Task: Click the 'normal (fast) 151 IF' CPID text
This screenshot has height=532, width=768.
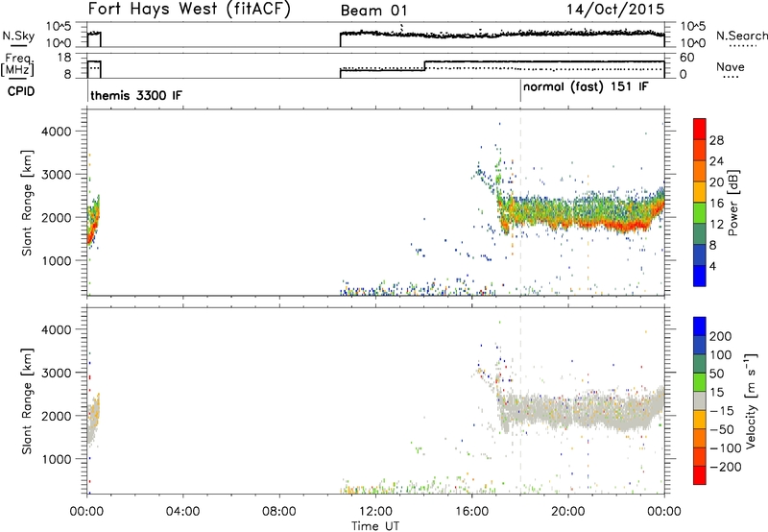Action: tap(586, 87)
